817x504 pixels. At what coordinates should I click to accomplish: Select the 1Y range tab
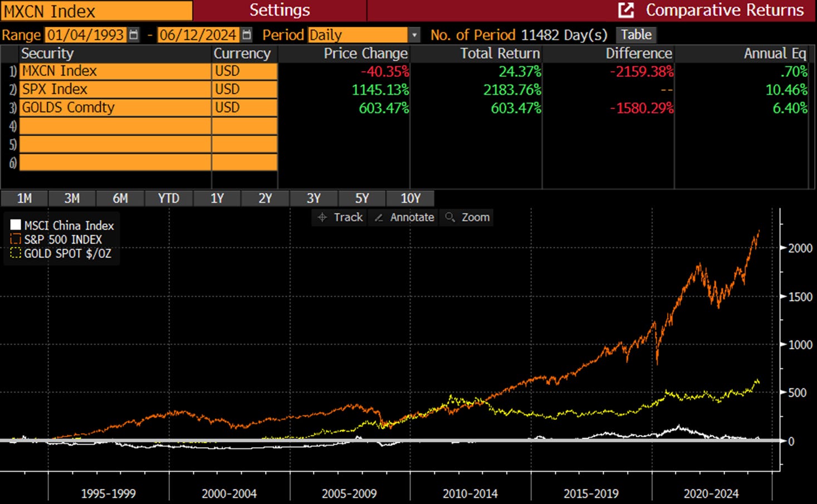click(x=217, y=198)
